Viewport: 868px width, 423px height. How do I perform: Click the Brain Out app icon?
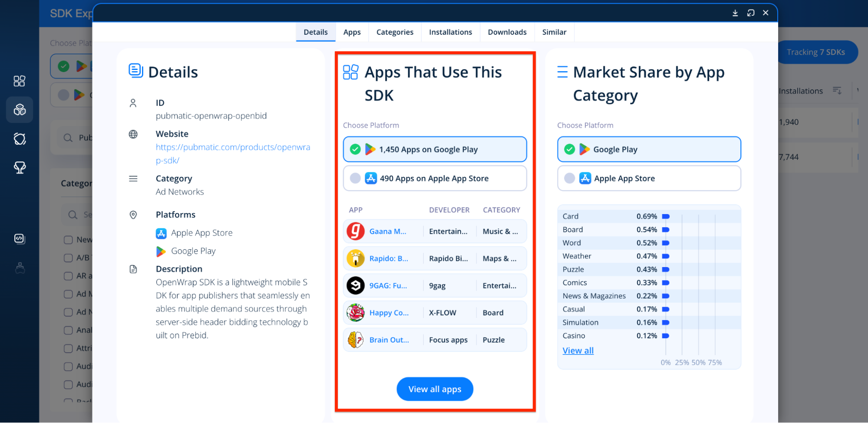[355, 340]
